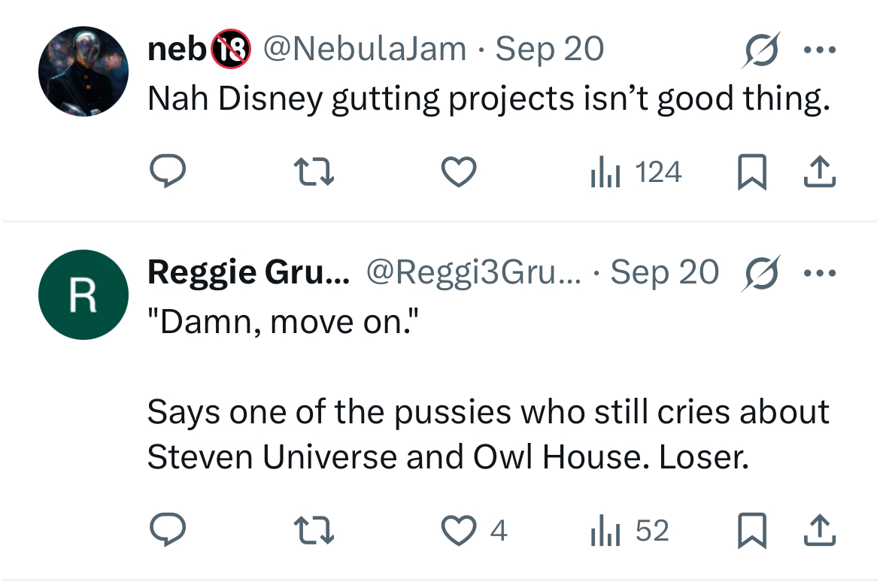The image size is (880, 588).
Task: View analytics showing 52 views
Action: click(x=629, y=530)
